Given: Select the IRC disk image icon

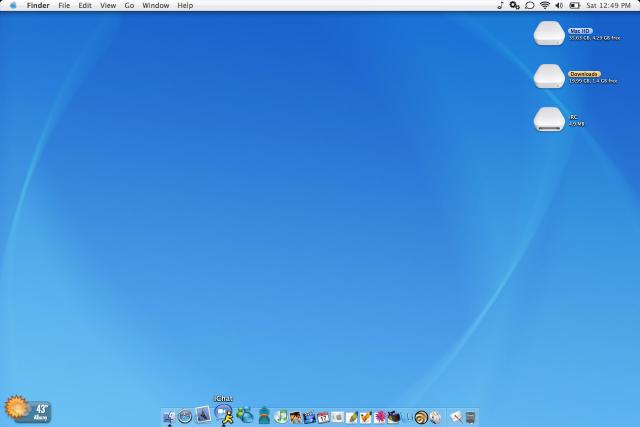Looking at the screenshot, I should tap(549, 119).
